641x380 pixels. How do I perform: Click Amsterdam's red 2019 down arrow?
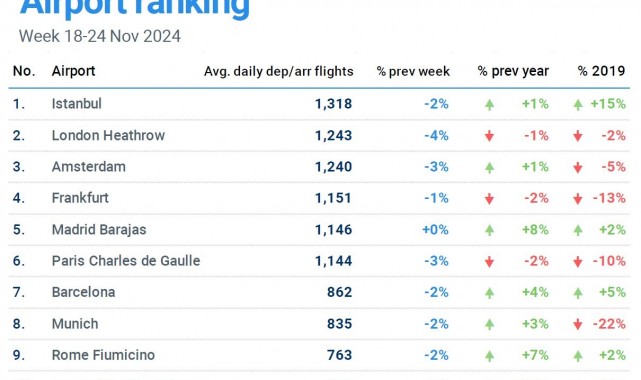click(578, 168)
